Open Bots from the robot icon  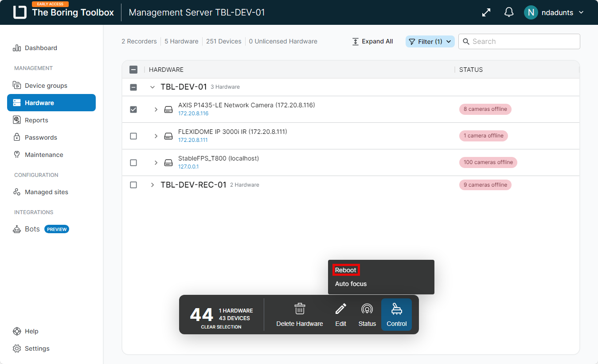[17, 229]
